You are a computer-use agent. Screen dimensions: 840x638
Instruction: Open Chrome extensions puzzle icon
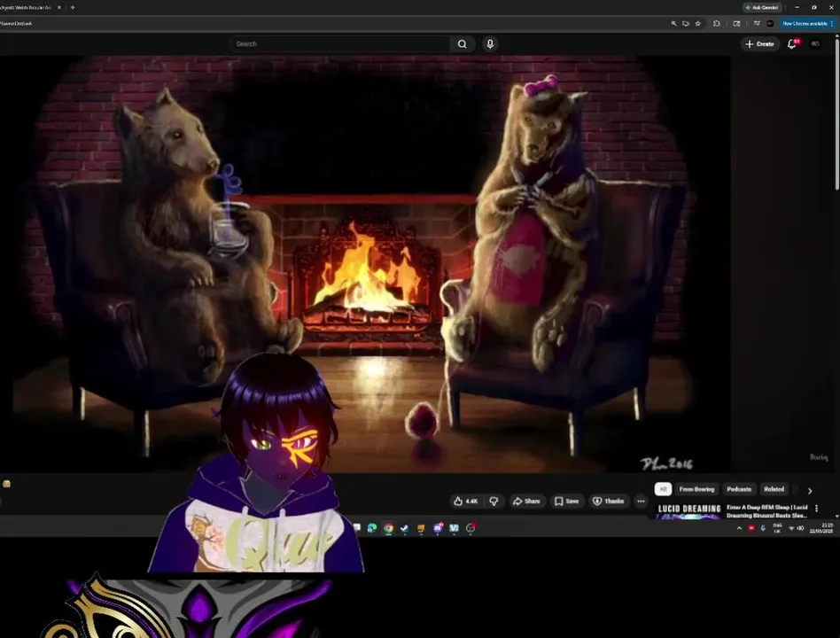[716, 24]
